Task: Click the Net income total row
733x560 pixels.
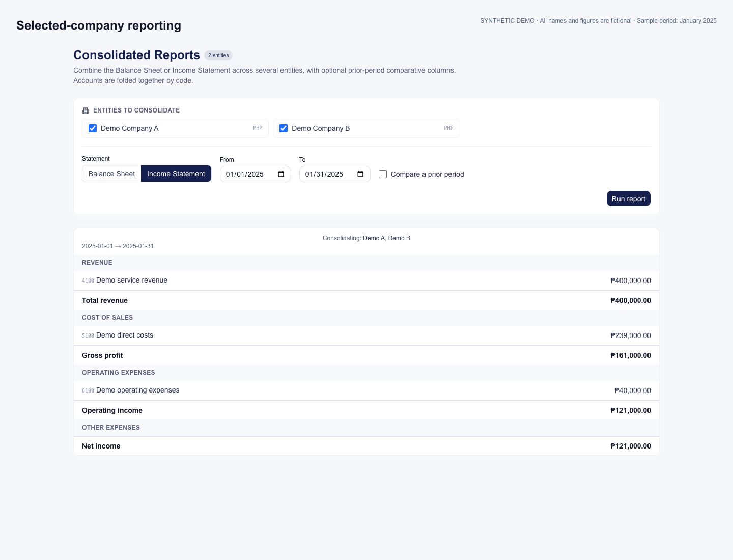Action: click(366, 446)
